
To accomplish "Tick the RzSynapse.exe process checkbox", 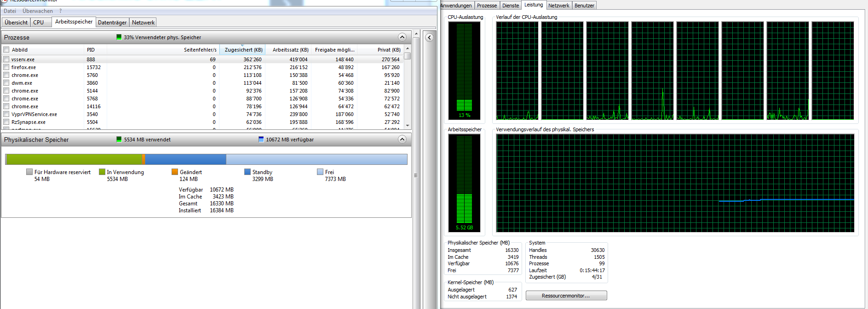I will 6,122.
